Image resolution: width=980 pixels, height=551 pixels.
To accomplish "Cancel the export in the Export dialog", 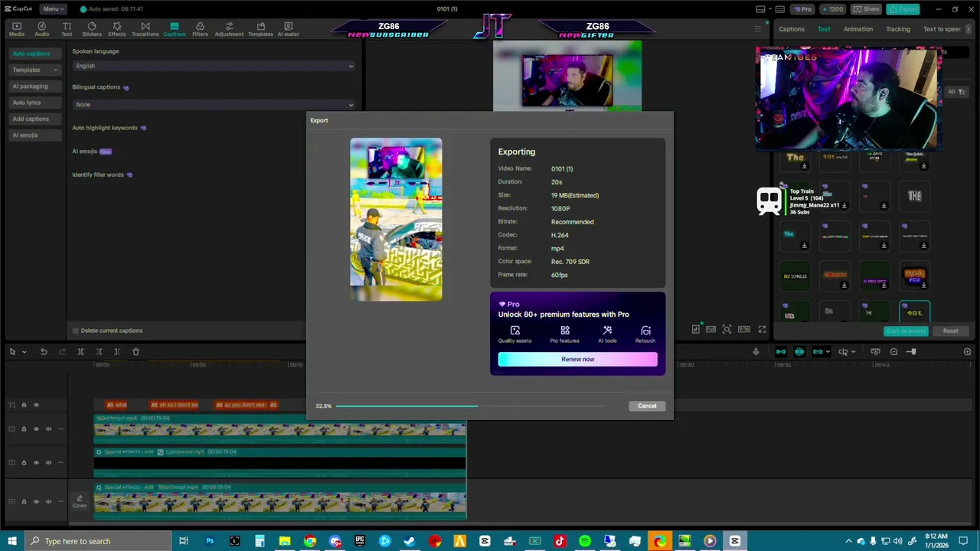I will click(647, 406).
